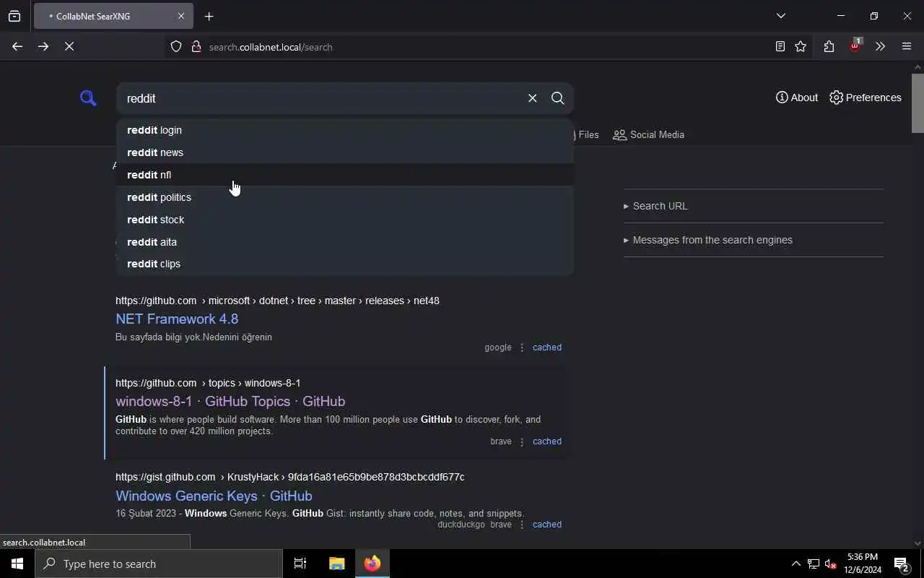
Task: Toggle reader view icon
Action: (780, 46)
